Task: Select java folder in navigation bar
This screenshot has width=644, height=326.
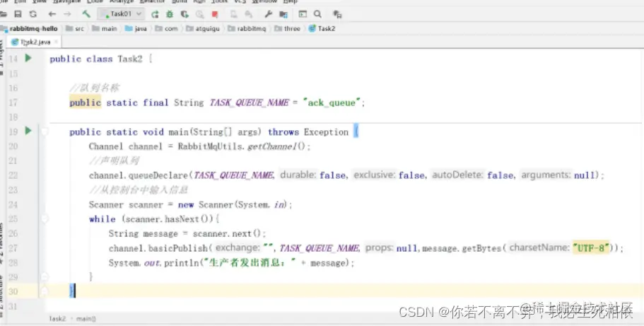Action: point(136,29)
